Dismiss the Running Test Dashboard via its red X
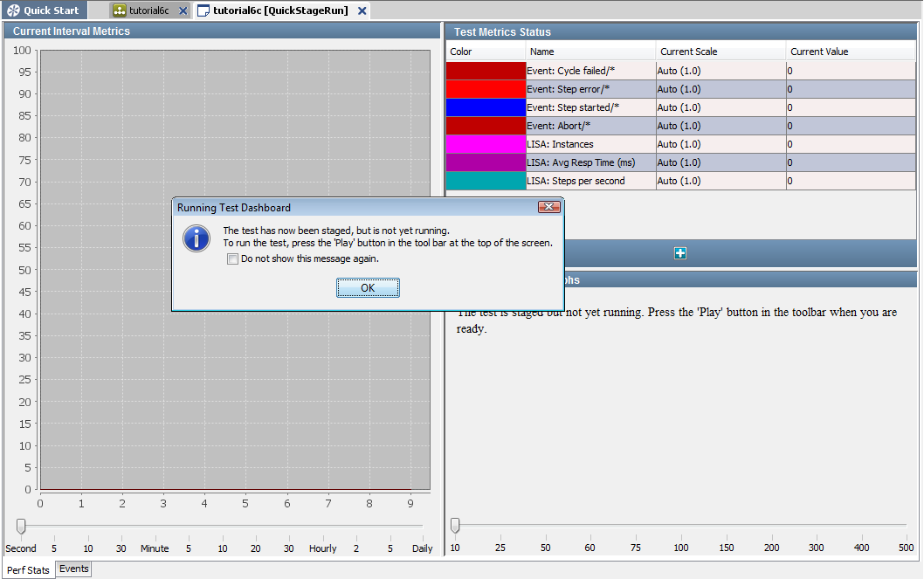The height and width of the screenshot is (579, 924). click(x=548, y=207)
